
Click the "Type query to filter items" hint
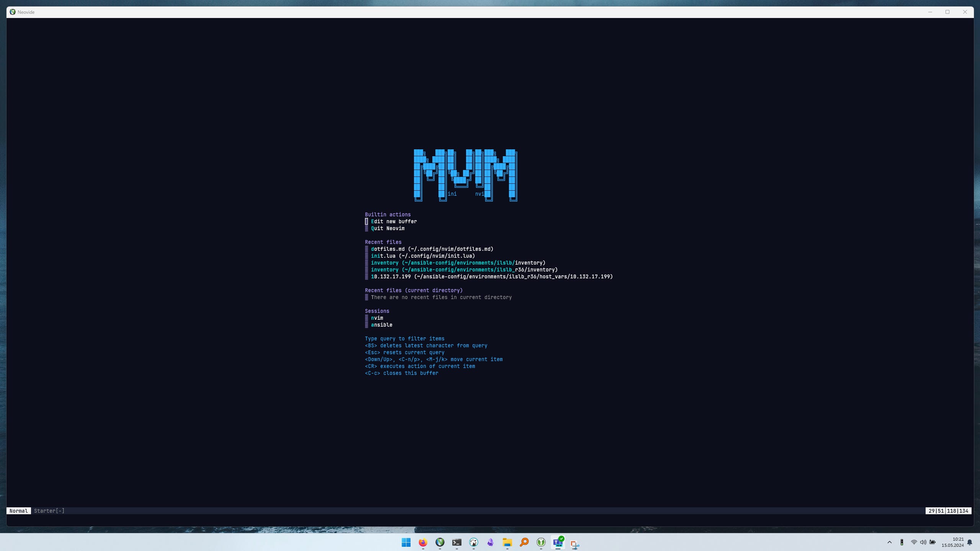pos(404,338)
